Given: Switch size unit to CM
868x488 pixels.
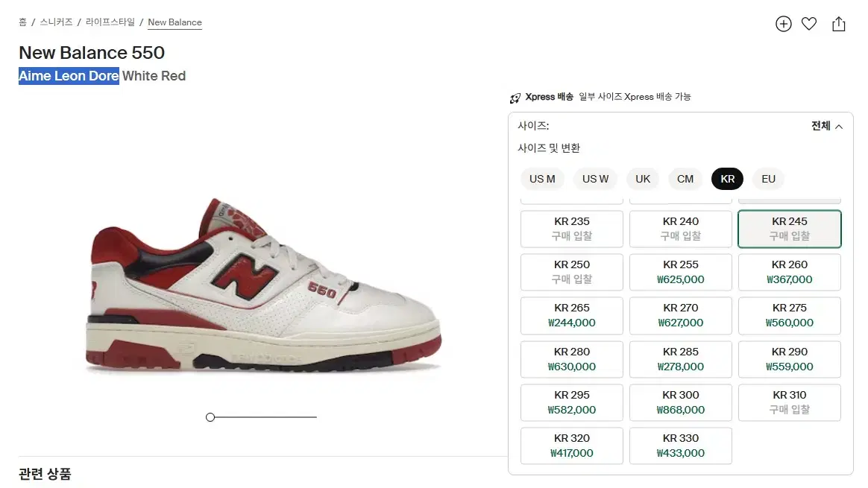Looking at the screenshot, I should click(685, 179).
